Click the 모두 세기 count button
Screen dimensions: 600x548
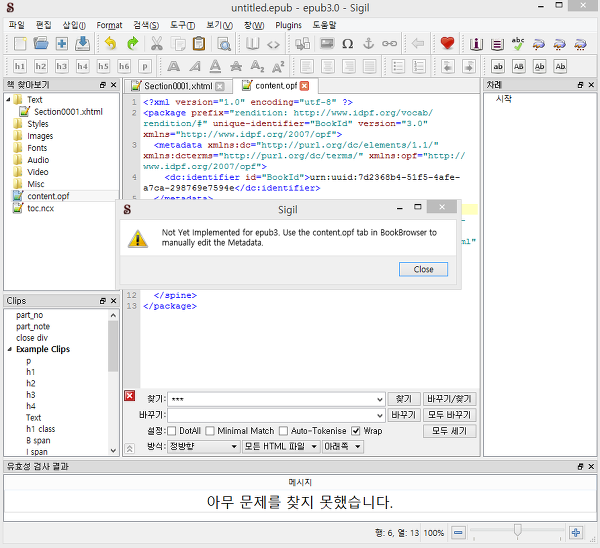click(x=449, y=431)
